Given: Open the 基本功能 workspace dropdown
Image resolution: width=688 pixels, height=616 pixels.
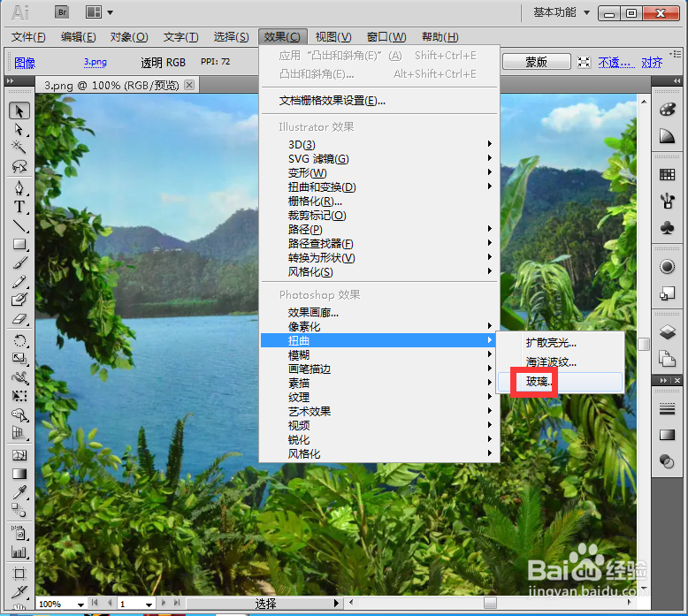Looking at the screenshot, I should coord(562,12).
